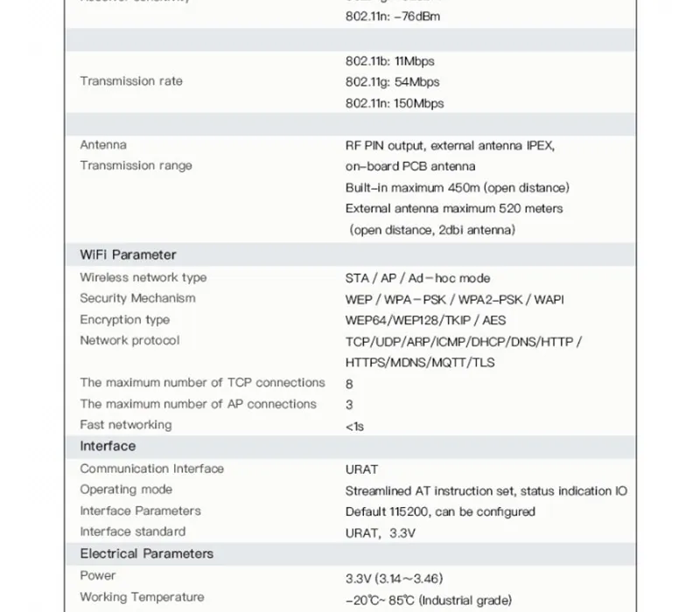Click the 3.3V (3.14~3.46) power value
The width and height of the screenshot is (700, 612).
click(394, 579)
